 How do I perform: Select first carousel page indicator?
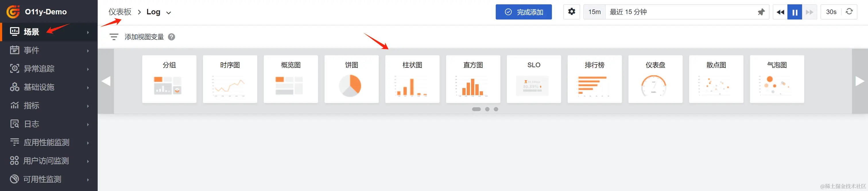[476, 109]
